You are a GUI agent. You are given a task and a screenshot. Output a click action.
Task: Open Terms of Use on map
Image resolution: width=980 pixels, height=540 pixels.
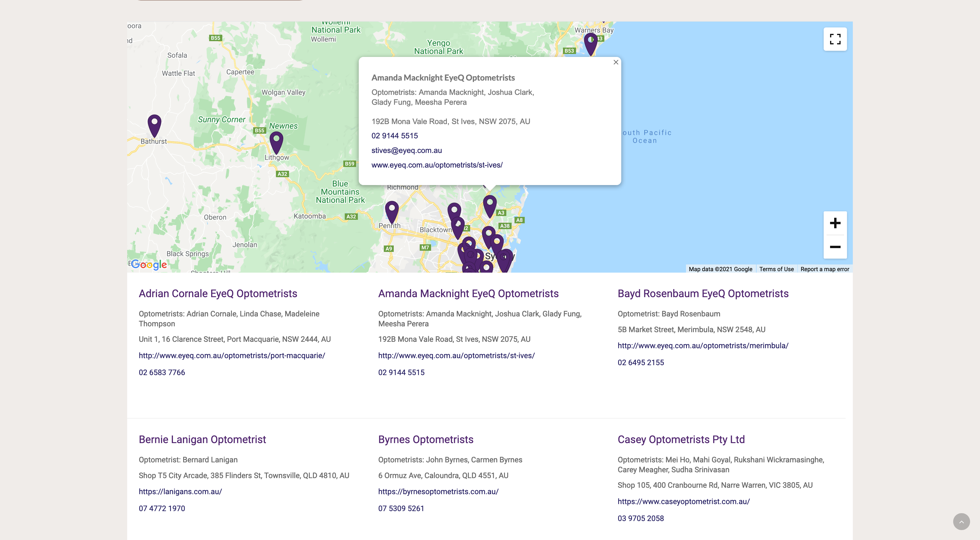pos(776,269)
